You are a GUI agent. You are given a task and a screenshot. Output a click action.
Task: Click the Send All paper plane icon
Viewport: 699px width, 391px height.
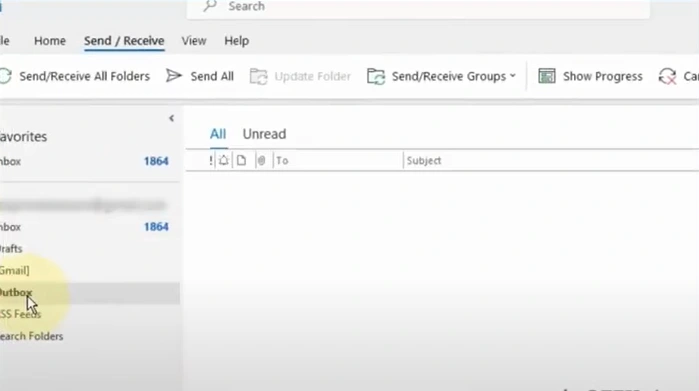click(x=173, y=76)
